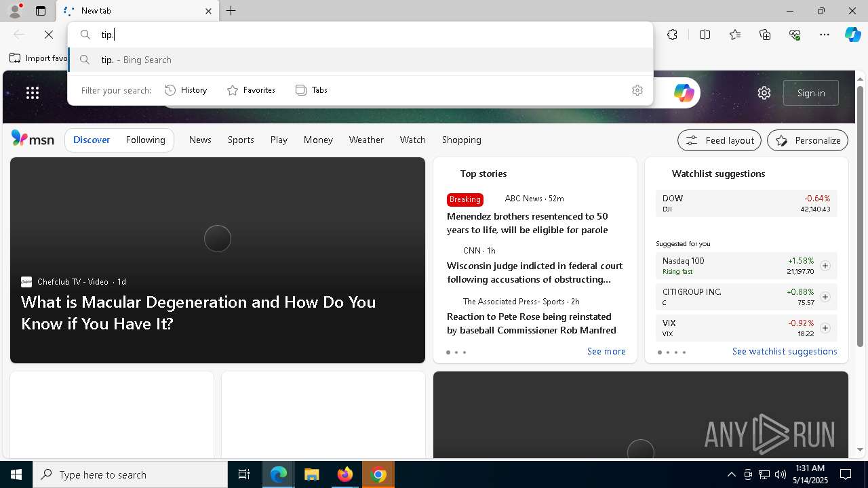Open the News menu item

[200, 140]
